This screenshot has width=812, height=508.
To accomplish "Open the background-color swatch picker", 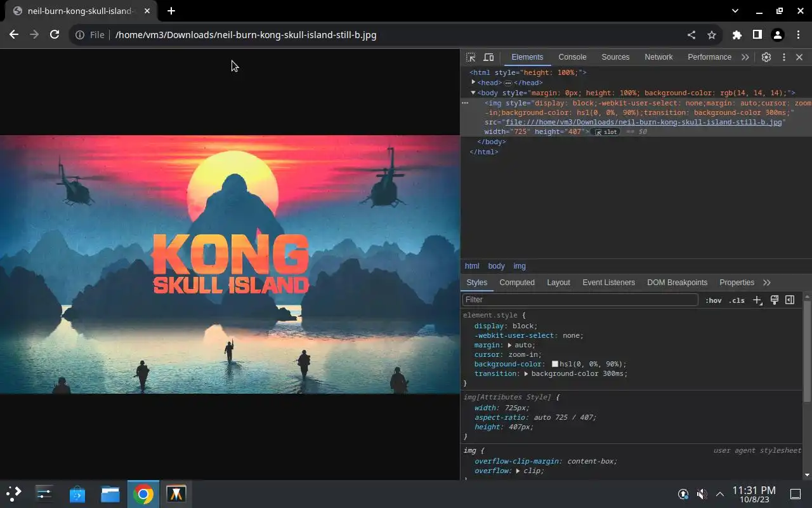I will tap(554, 364).
